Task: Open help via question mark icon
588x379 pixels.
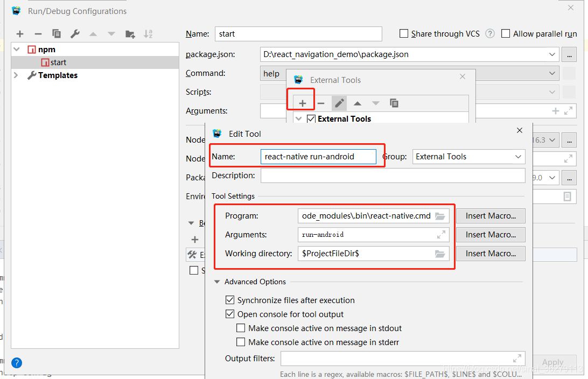Action: (16, 363)
